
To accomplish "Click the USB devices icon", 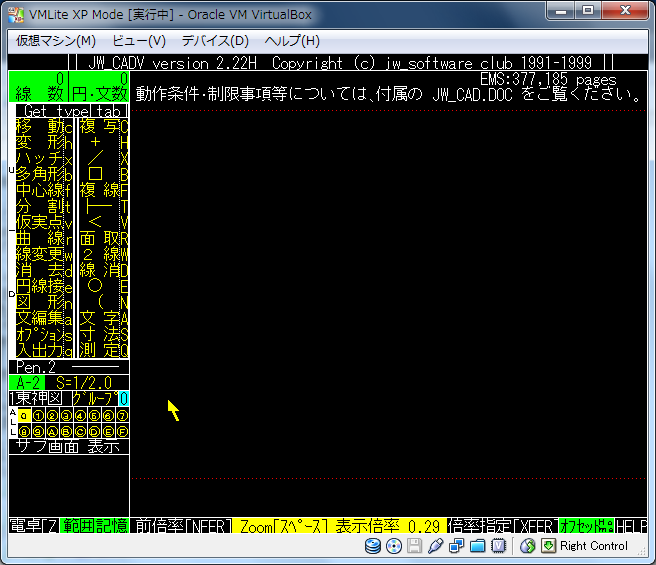I will pos(435,546).
